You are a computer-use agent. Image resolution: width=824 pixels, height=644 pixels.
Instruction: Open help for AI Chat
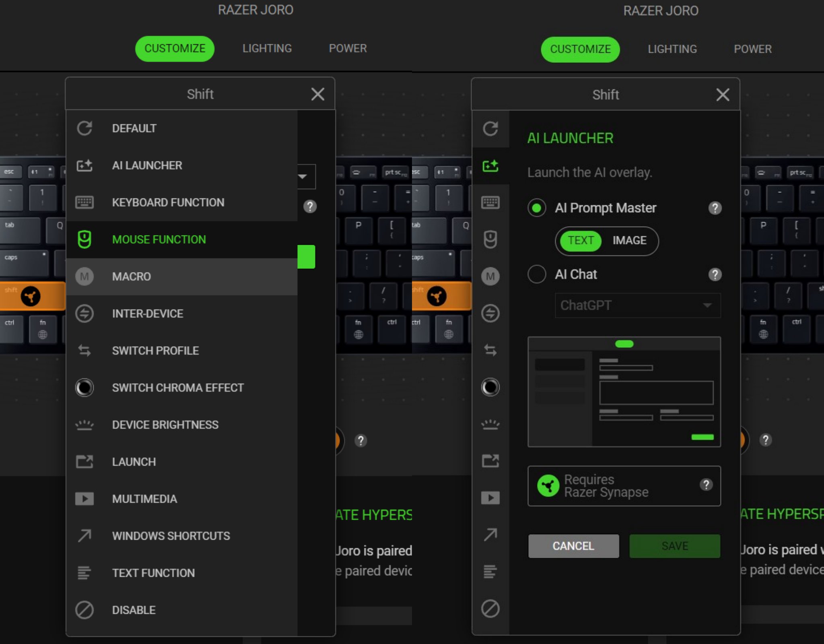715,275
